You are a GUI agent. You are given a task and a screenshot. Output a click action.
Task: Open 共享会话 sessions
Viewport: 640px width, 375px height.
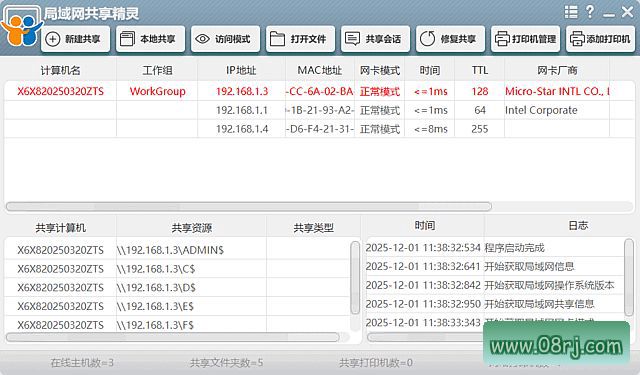[375, 39]
